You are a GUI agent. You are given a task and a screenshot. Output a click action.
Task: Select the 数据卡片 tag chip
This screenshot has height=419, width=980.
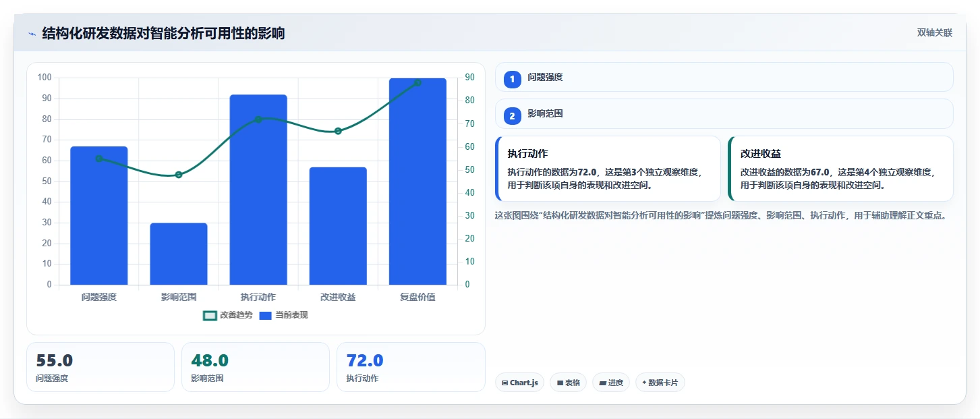tap(660, 383)
